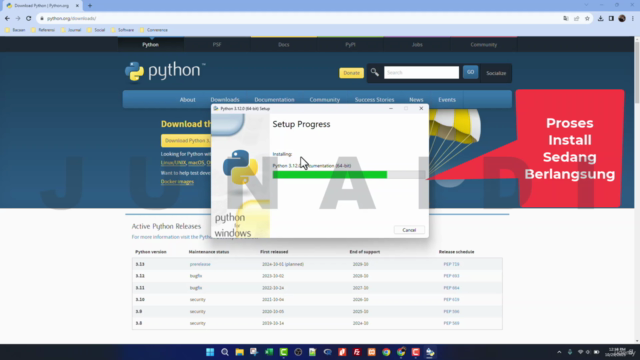
Task: Click the Docker images link
Action: coord(177,182)
